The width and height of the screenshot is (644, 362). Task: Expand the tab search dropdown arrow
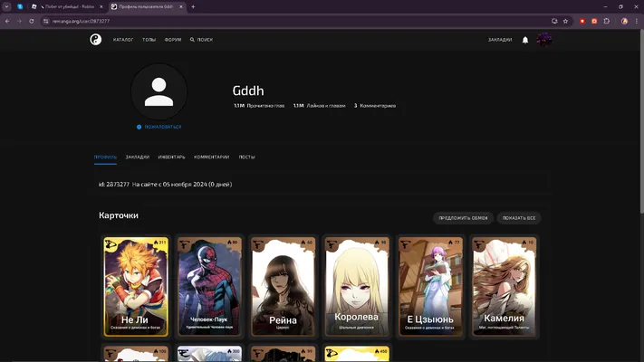pyautogui.click(x=6, y=6)
